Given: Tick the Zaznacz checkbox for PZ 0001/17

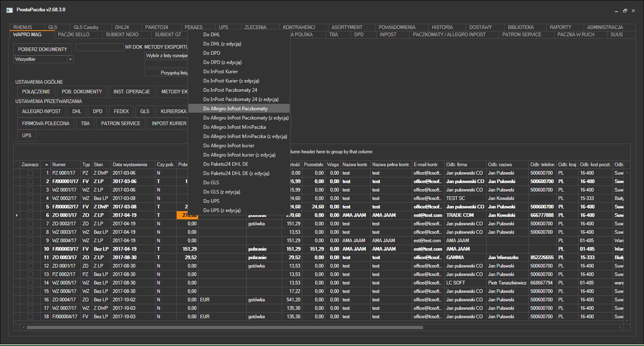Looking at the screenshot, I should [x=30, y=173].
